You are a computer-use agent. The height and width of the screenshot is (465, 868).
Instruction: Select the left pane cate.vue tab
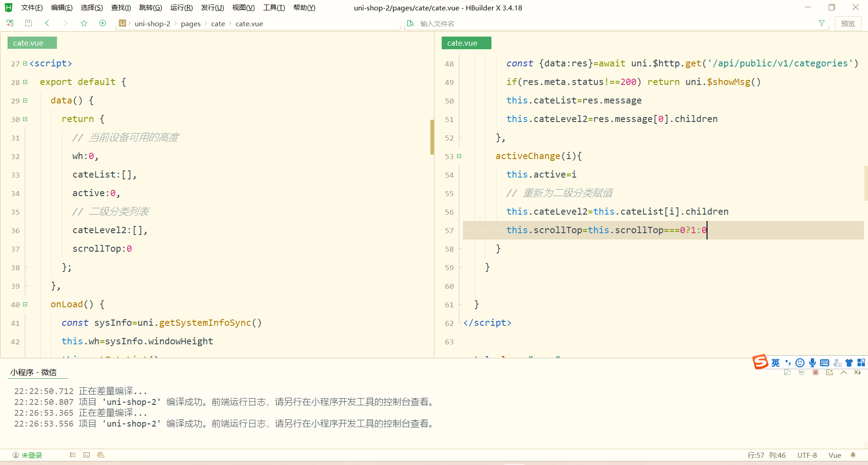coord(32,43)
